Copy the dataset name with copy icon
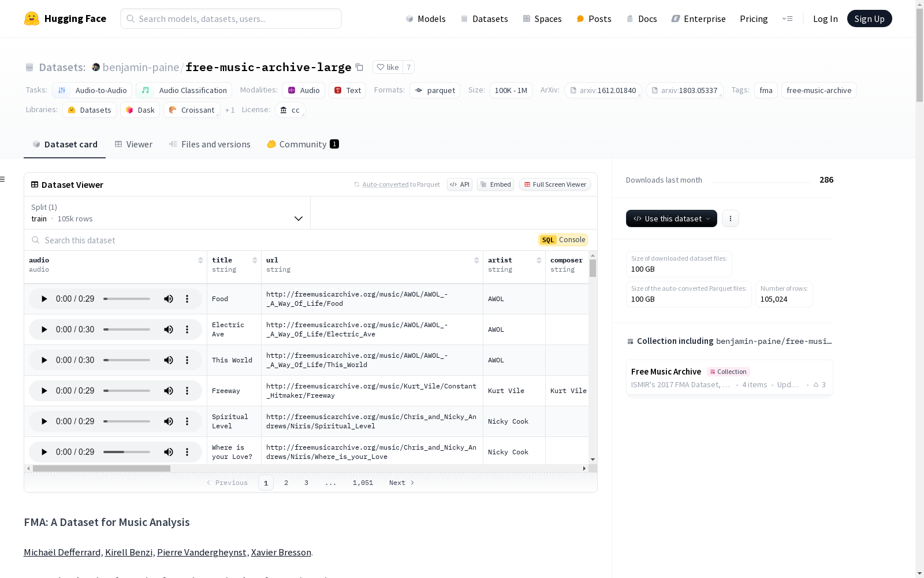Viewport: 924px width, 578px height. (359, 67)
